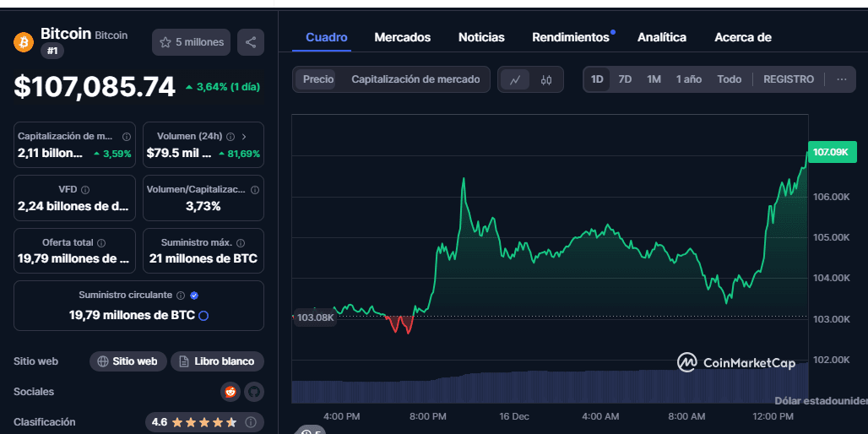868x434 pixels.
Task: Click the Bitcoin logo icon
Action: click(x=24, y=42)
